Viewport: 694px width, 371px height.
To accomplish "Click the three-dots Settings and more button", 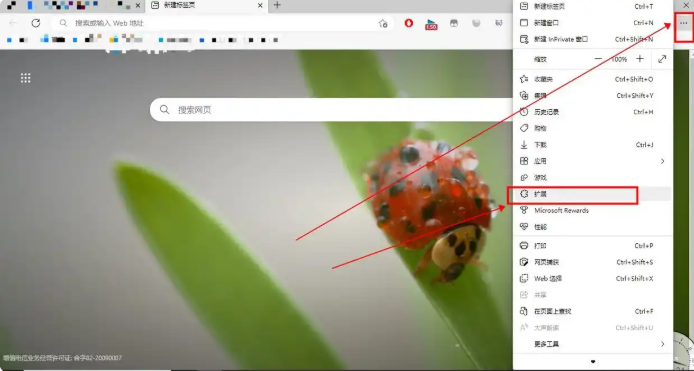I will pos(683,23).
